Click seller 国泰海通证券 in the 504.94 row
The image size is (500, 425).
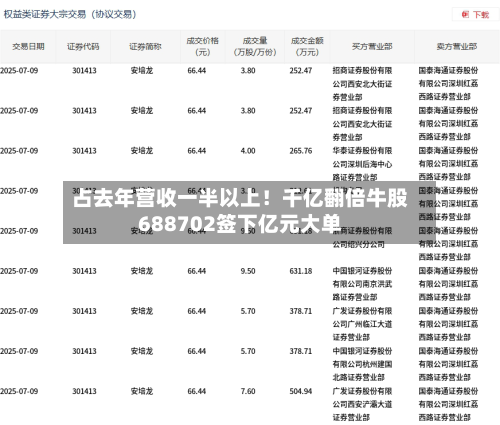click(x=448, y=404)
